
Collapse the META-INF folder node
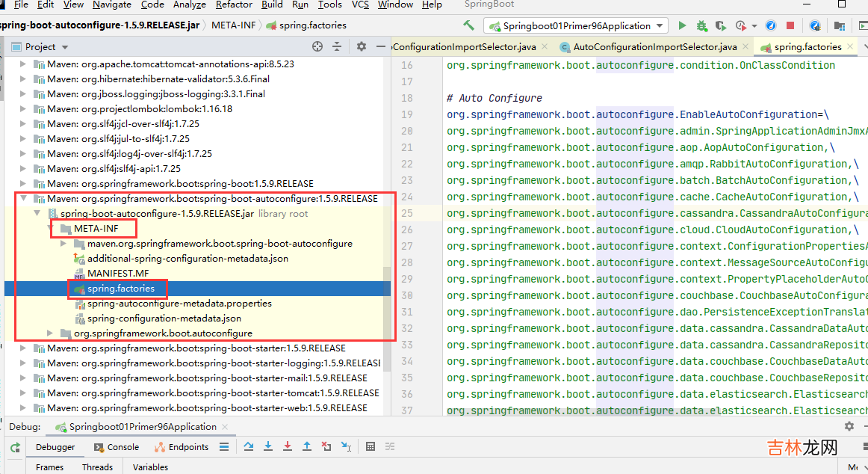click(50, 229)
